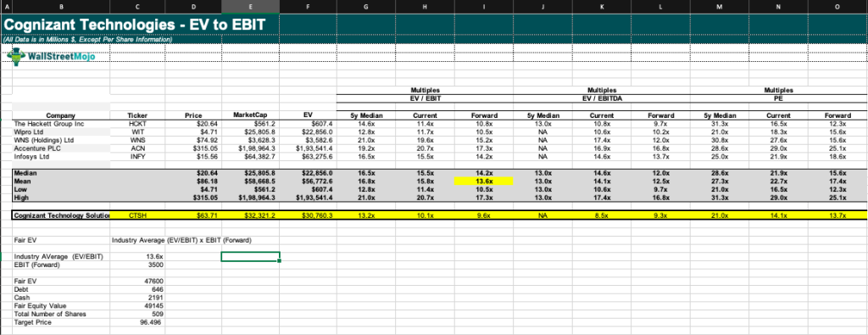Screen dimensions: 868x335
Task: Select Cognizant EV '$30,760.3'
Action: pos(308,215)
